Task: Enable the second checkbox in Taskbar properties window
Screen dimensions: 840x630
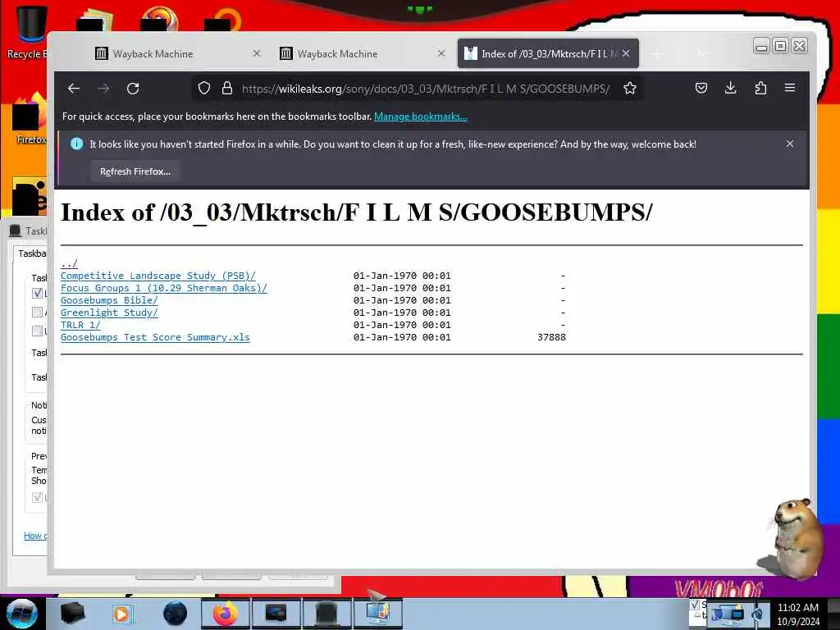Action: pos(37,312)
